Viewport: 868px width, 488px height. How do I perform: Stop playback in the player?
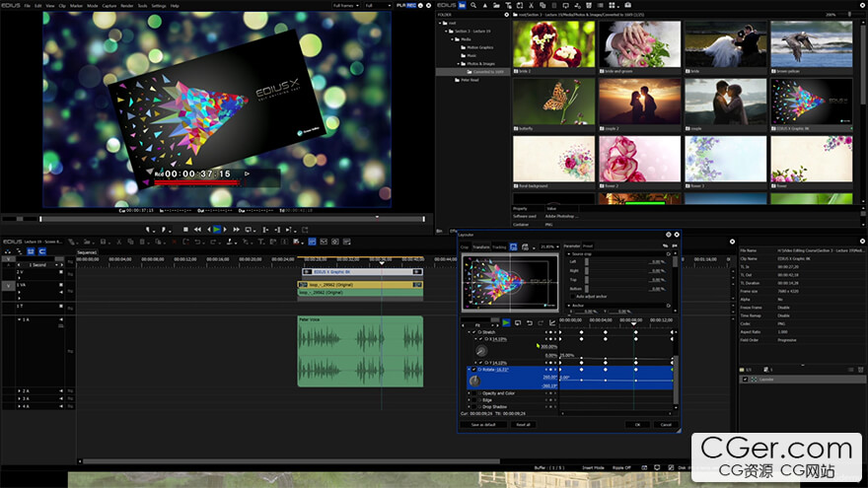click(x=185, y=229)
